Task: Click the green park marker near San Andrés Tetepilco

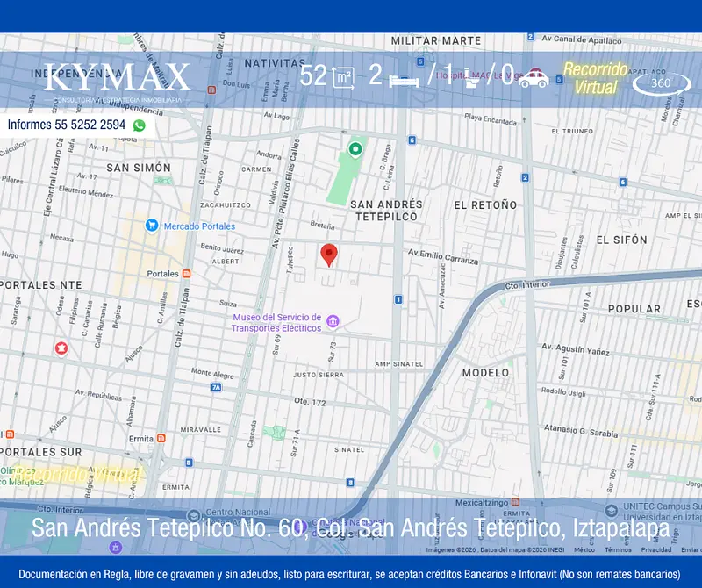Action: point(355,148)
